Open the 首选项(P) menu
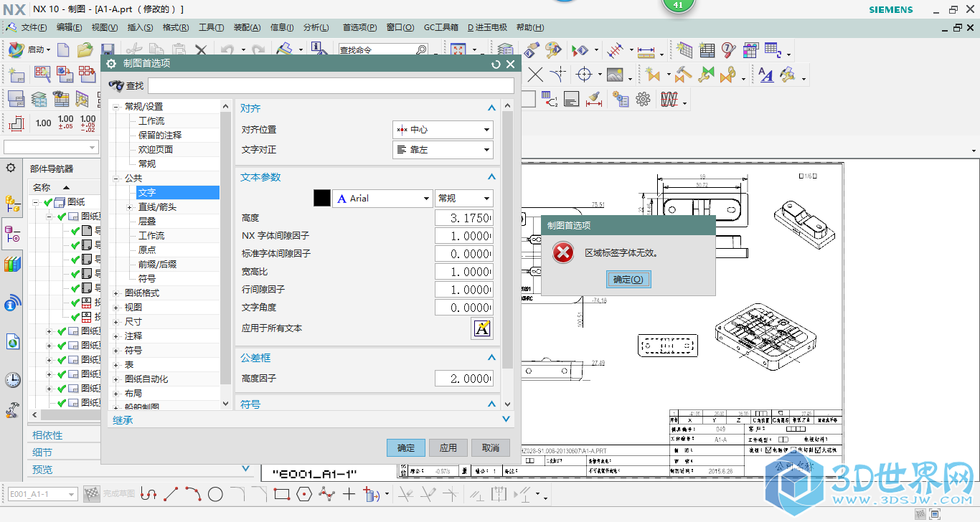The image size is (980, 522). tap(359, 27)
